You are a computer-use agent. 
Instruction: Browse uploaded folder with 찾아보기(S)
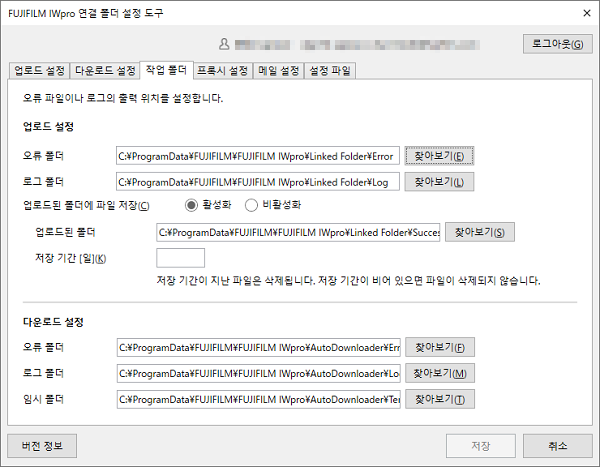480,232
